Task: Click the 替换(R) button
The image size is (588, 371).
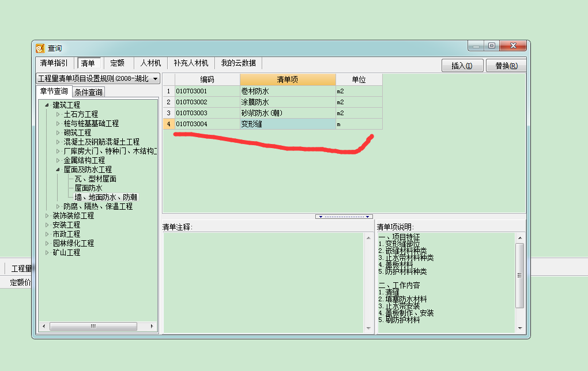Action: 506,66
